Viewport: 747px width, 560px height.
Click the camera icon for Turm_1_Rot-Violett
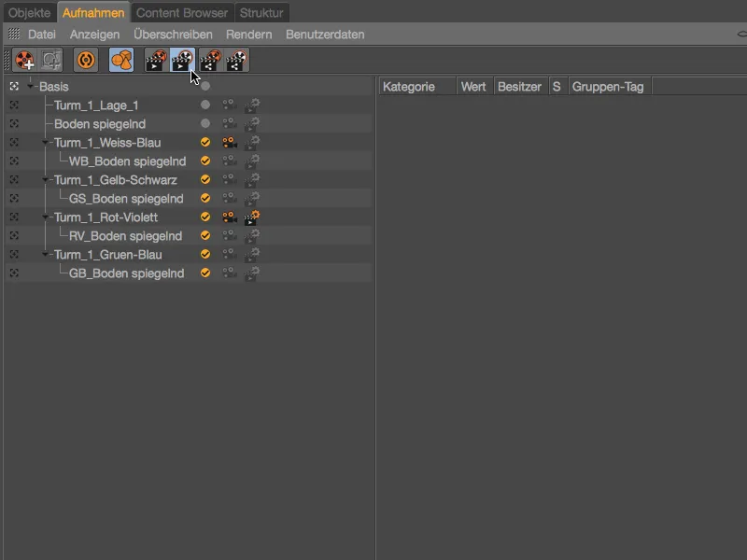(x=229, y=217)
